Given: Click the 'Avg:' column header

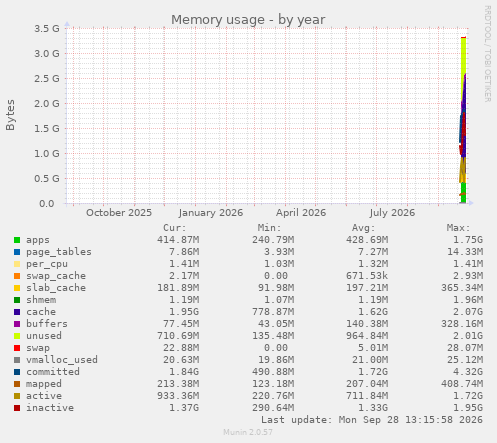Looking at the screenshot, I should tap(364, 228).
